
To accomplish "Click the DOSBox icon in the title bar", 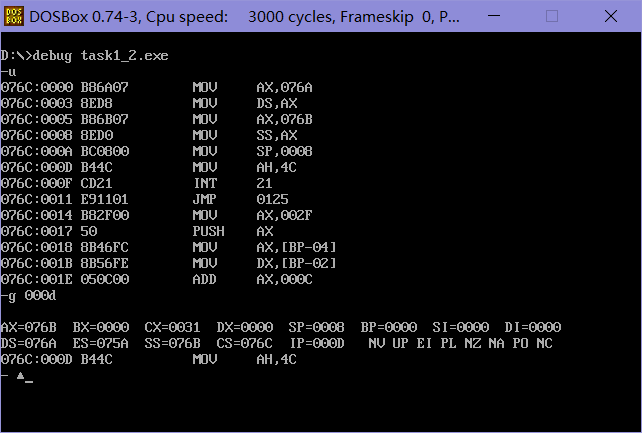I will coord(14,16).
